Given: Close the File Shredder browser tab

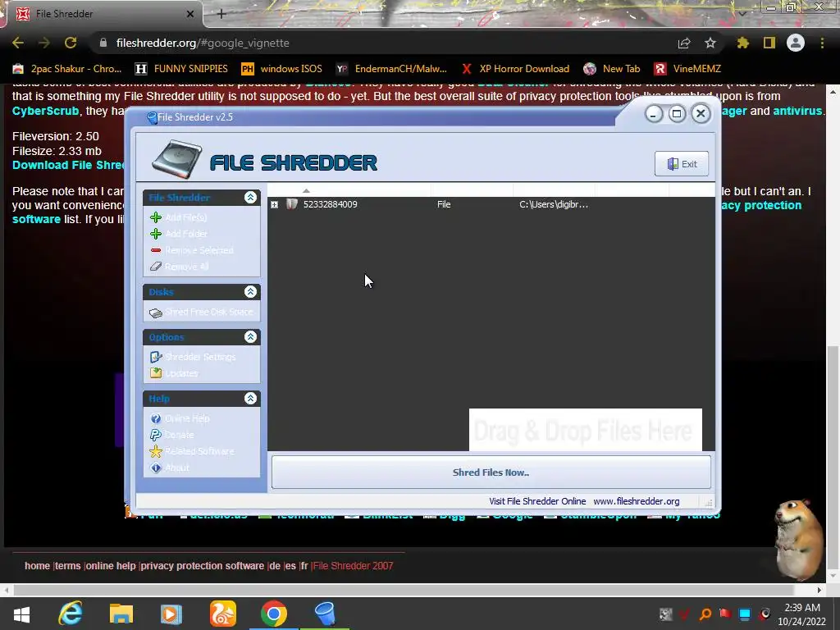Looking at the screenshot, I should [189, 14].
